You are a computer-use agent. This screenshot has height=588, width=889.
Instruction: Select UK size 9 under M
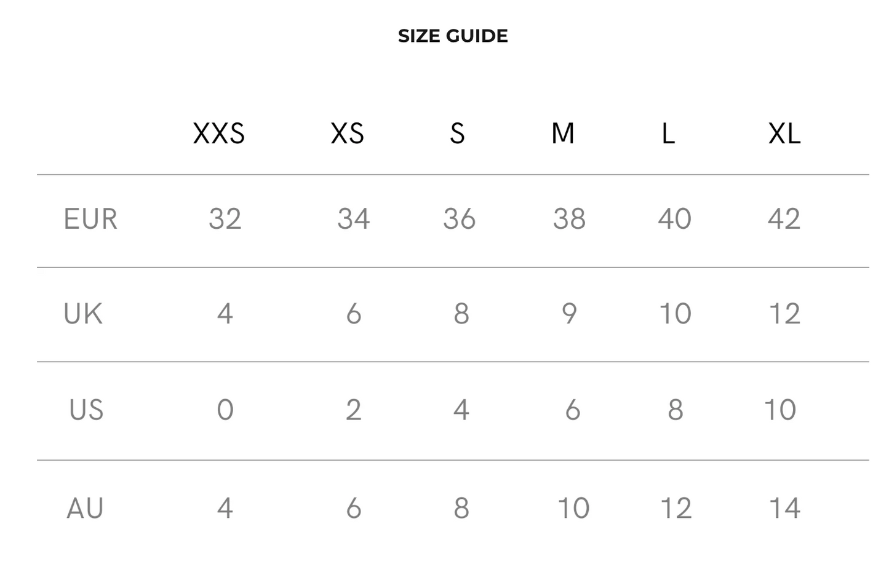(570, 314)
